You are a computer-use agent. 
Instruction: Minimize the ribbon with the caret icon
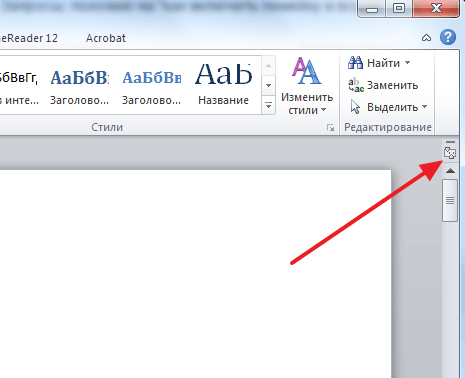[426, 38]
